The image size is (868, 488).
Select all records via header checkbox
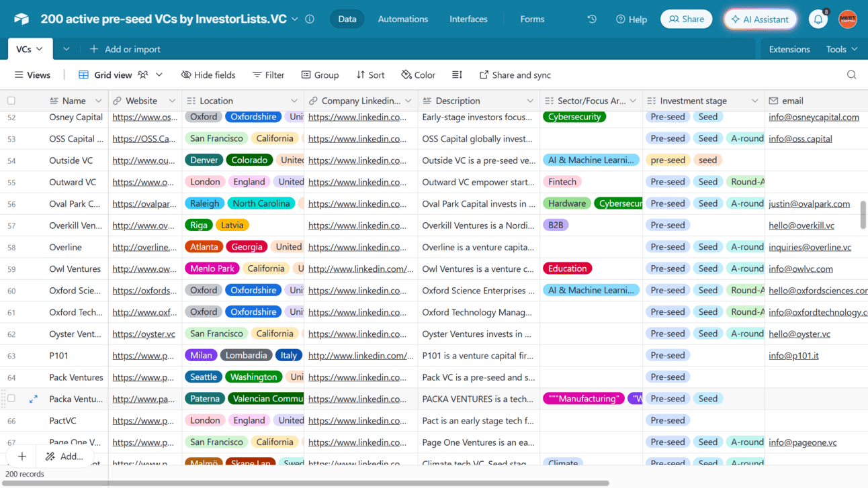11,99
